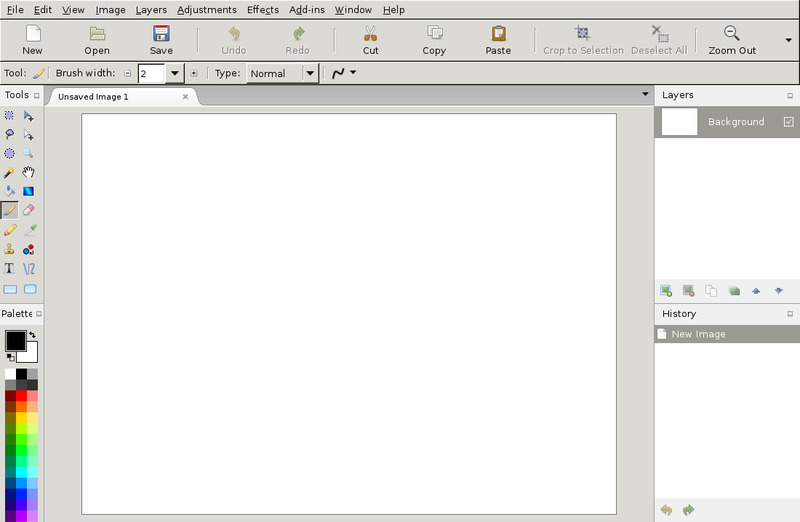Choose the Paint Bucket tool
The image size is (800, 522).
click(x=9, y=191)
